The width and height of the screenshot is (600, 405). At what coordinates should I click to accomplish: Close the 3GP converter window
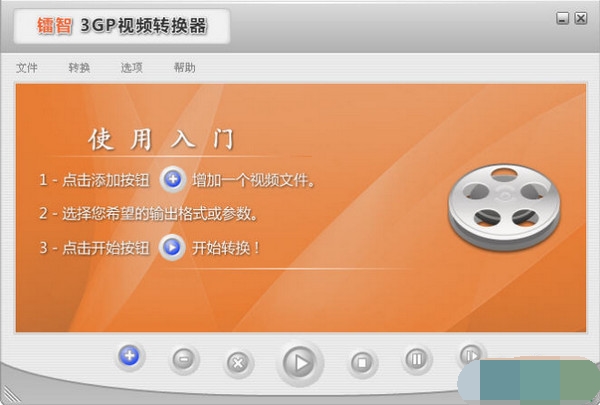pyautogui.click(x=581, y=18)
